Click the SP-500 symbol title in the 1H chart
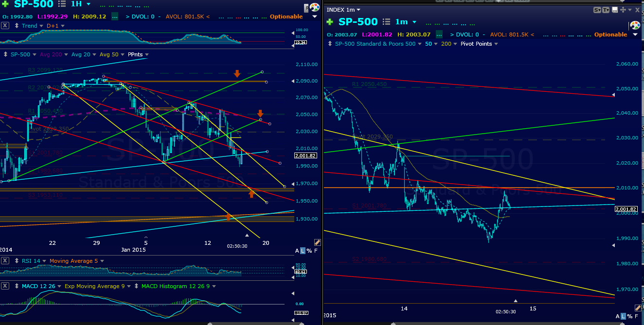 (x=33, y=4)
